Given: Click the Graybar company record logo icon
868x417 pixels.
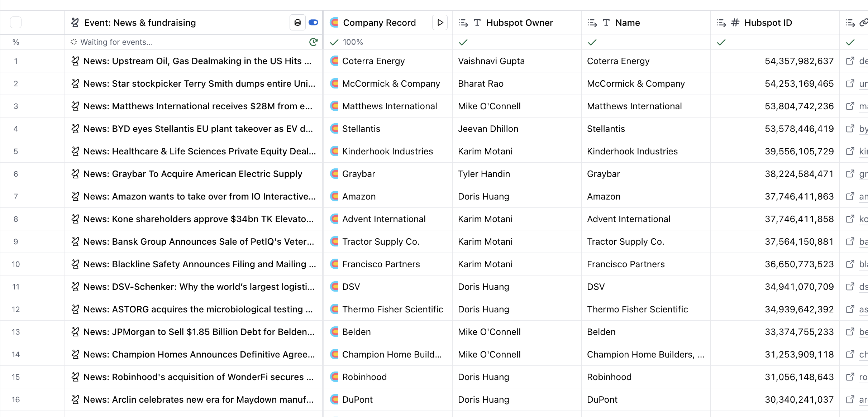Looking at the screenshot, I should (x=334, y=174).
